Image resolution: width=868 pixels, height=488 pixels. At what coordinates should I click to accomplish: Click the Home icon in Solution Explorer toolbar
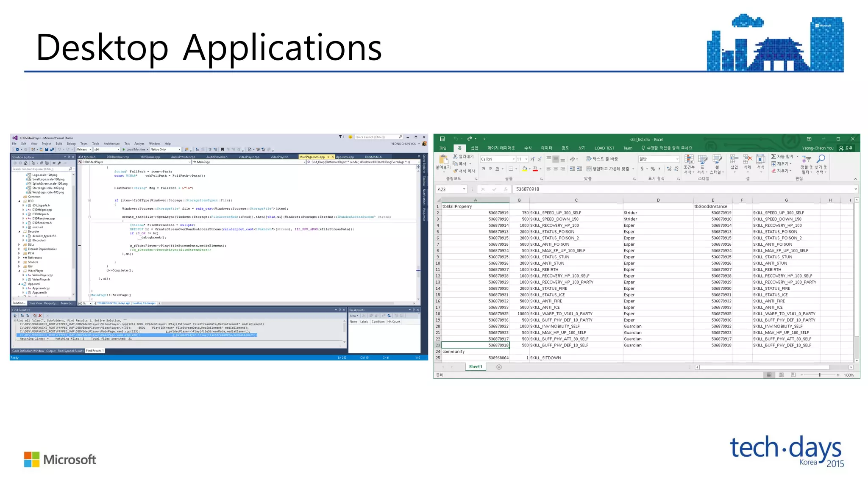(25, 163)
